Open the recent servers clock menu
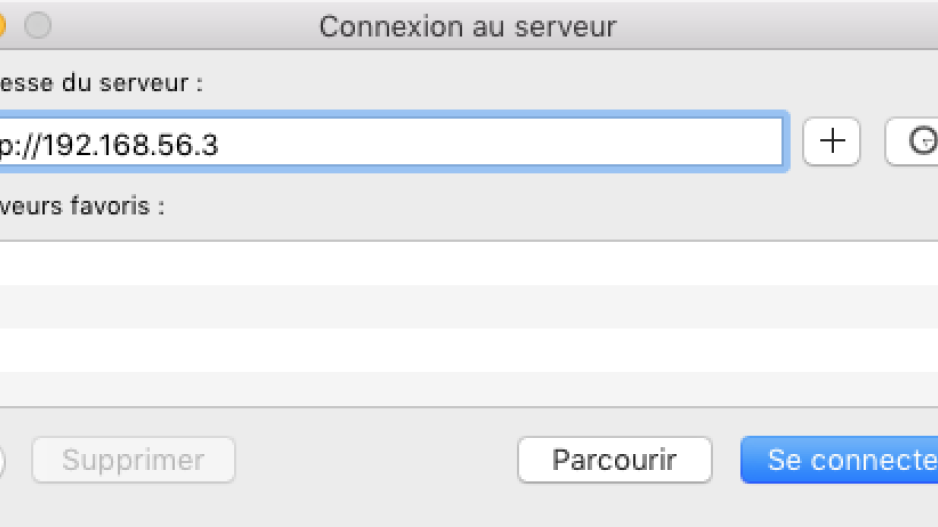The width and height of the screenshot is (938, 527). 912,142
